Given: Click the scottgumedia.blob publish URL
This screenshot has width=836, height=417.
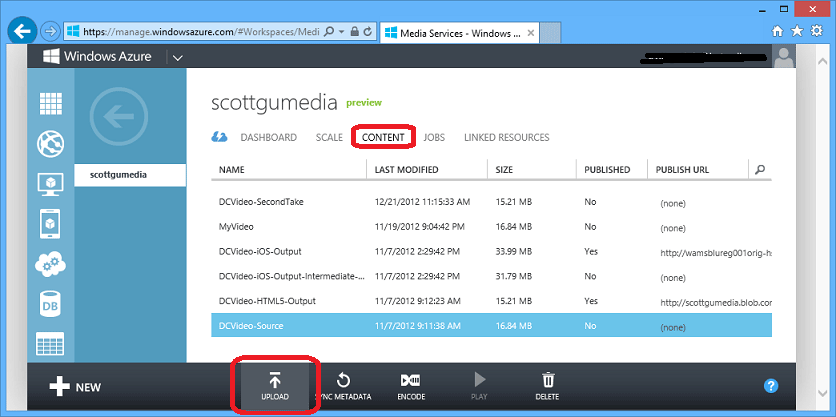Looking at the screenshot, I should click(716, 302).
